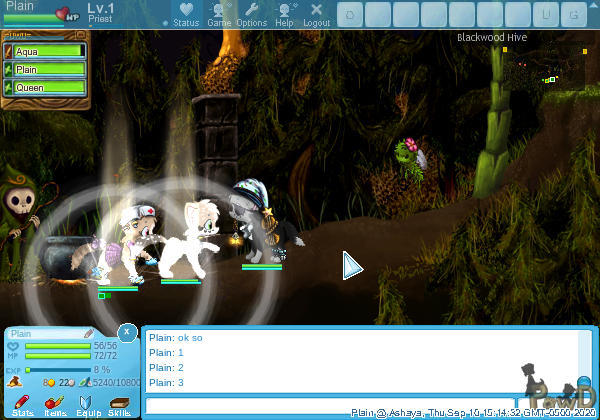Open the Skills book panel

[119, 404]
